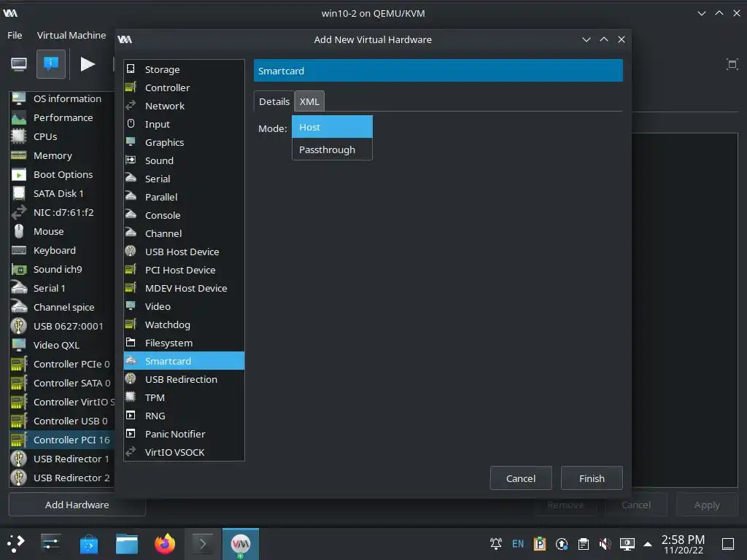Choose Passthrough mode option
Viewport: 747px width, 560px height.
(x=332, y=149)
